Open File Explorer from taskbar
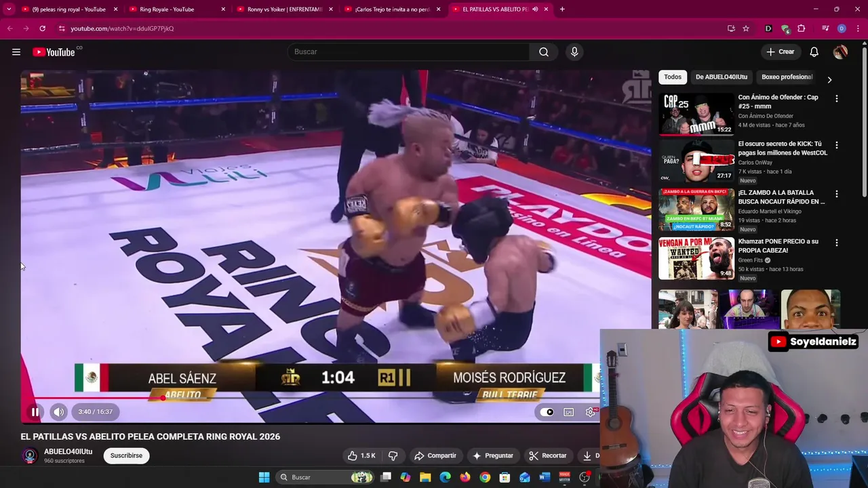Screen dimensions: 868x488 click(x=425, y=477)
